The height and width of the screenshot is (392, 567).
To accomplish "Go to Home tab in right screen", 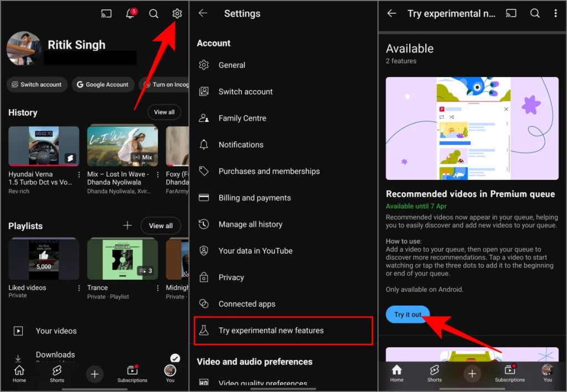I will 396,374.
